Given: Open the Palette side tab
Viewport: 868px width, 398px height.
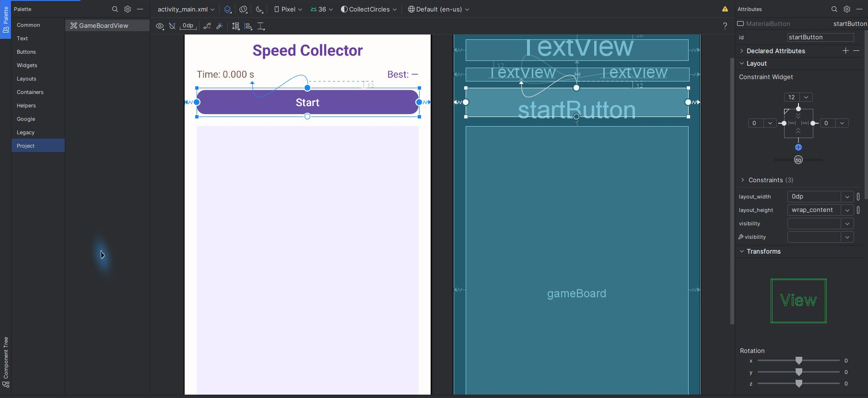Looking at the screenshot, I should (x=6, y=19).
